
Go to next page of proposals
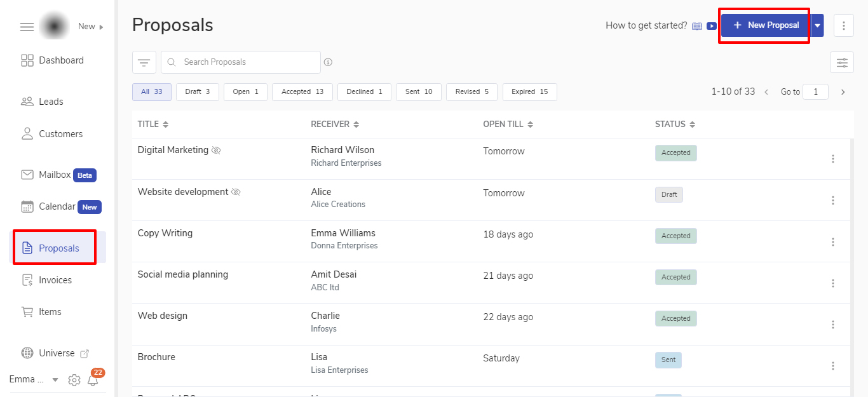(843, 92)
